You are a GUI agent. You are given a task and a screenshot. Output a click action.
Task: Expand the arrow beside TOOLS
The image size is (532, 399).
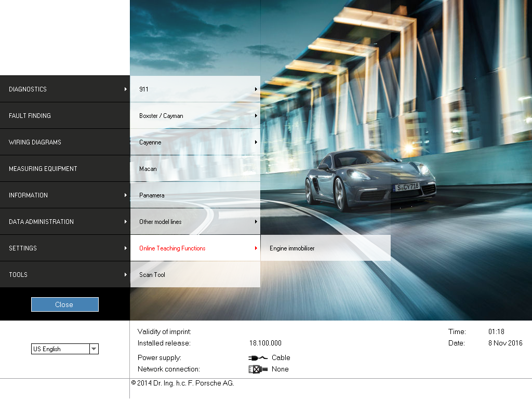[x=126, y=274]
